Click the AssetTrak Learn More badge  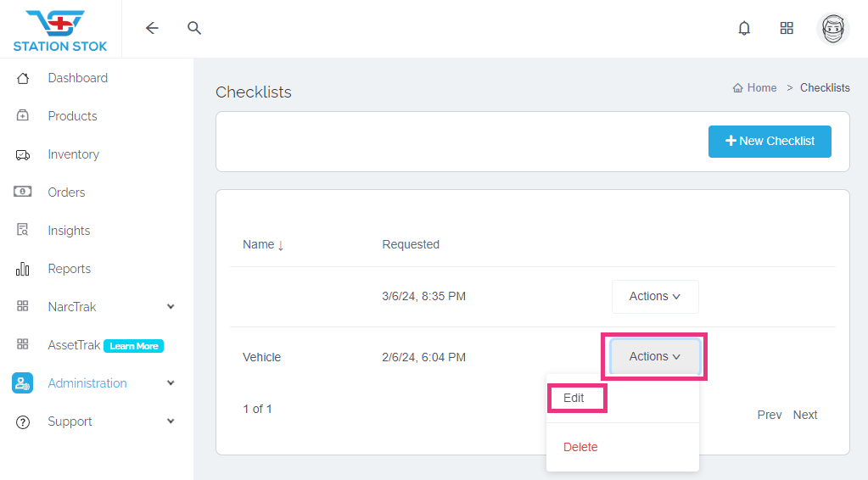coord(133,346)
